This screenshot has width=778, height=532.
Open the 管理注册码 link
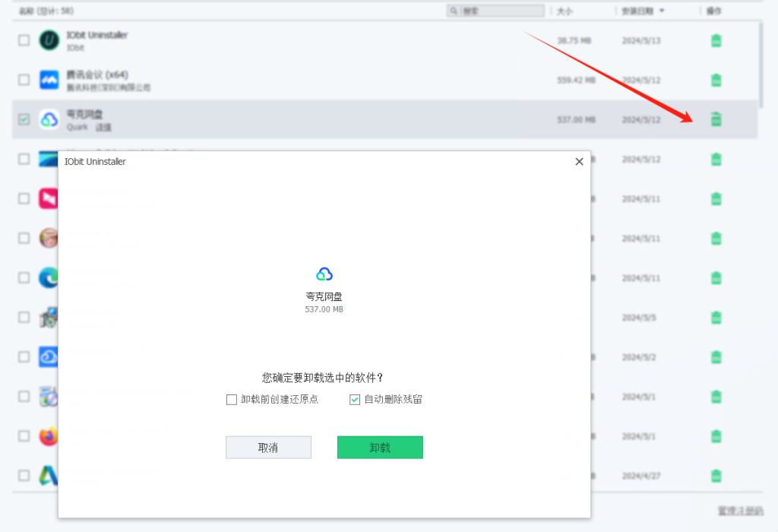point(740,511)
